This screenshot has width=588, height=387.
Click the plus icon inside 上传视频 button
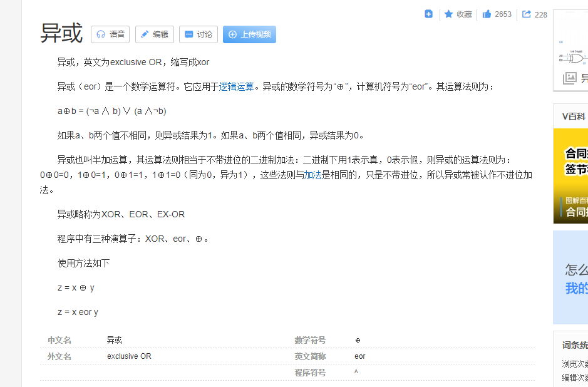(233, 34)
